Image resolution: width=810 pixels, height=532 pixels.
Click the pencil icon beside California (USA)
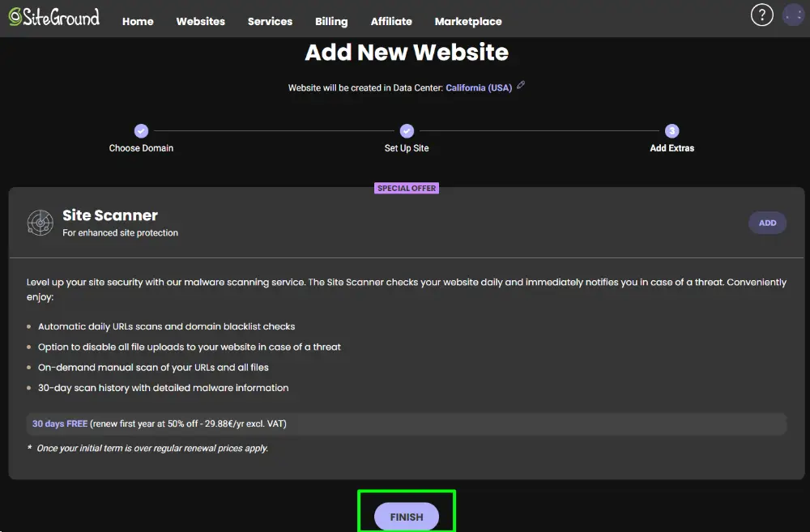(x=521, y=85)
